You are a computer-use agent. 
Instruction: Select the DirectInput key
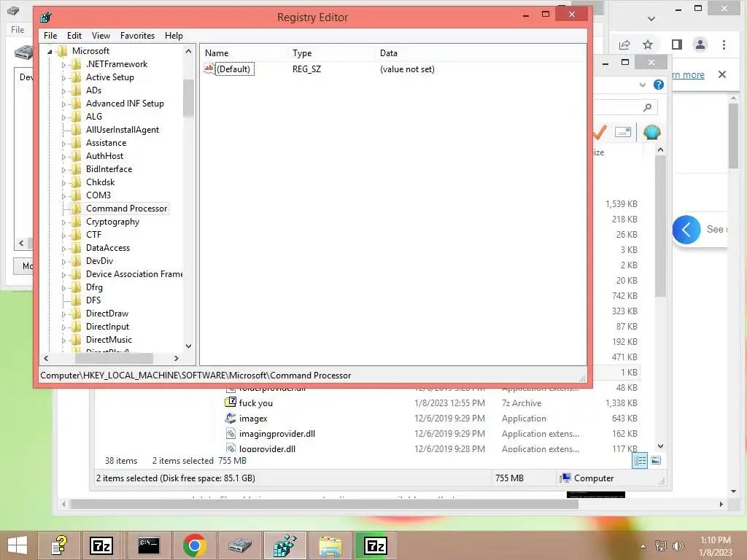click(x=107, y=327)
